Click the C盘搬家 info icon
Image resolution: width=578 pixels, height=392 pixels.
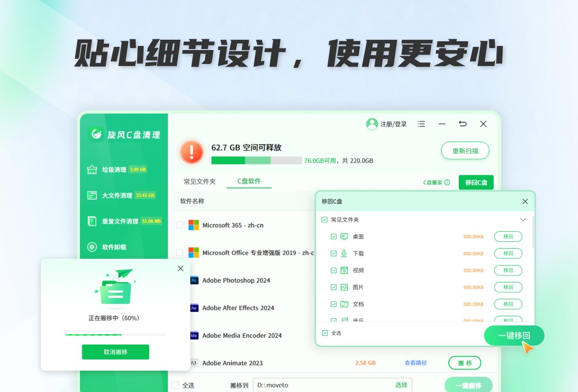click(x=447, y=183)
